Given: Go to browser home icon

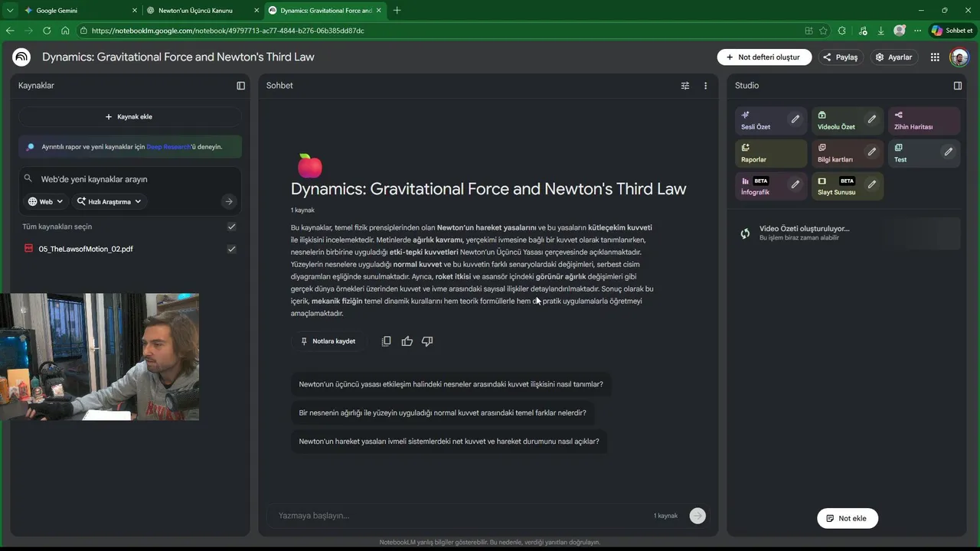Looking at the screenshot, I should point(65,31).
